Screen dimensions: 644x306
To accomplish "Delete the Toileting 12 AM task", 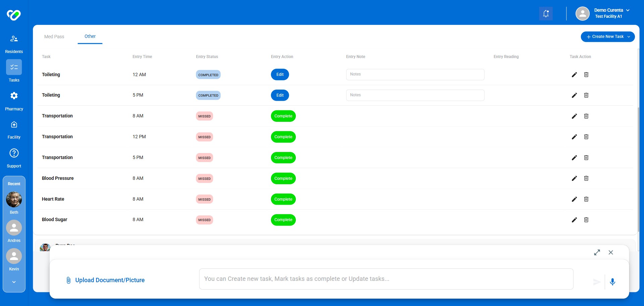I will pyautogui.click(x=586, y=74).
